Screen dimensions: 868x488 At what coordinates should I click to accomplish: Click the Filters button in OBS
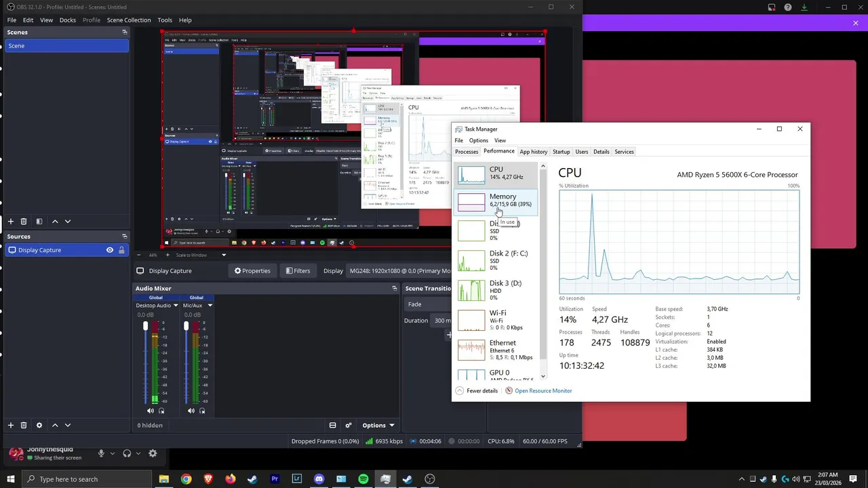tap(298, 271)
